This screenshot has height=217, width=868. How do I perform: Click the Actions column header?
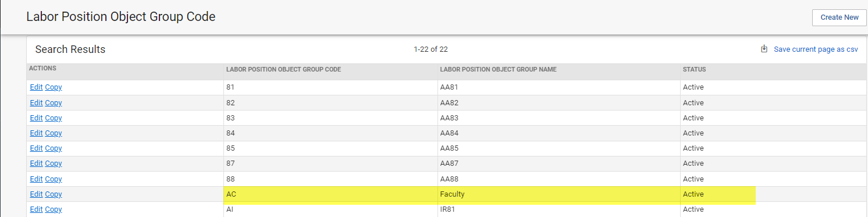pyautogui.click(x=42, y=69)
